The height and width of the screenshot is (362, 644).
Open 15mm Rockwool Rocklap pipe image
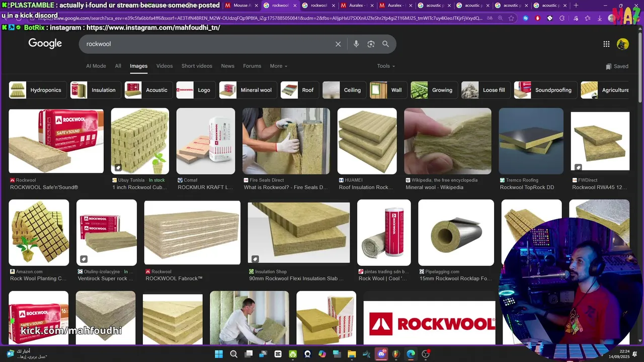(456, 232)
